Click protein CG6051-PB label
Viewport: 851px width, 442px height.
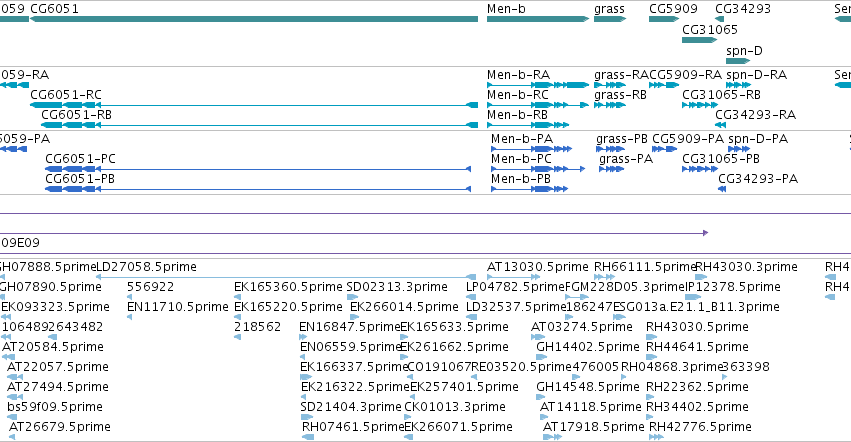[x=80, y=179]
